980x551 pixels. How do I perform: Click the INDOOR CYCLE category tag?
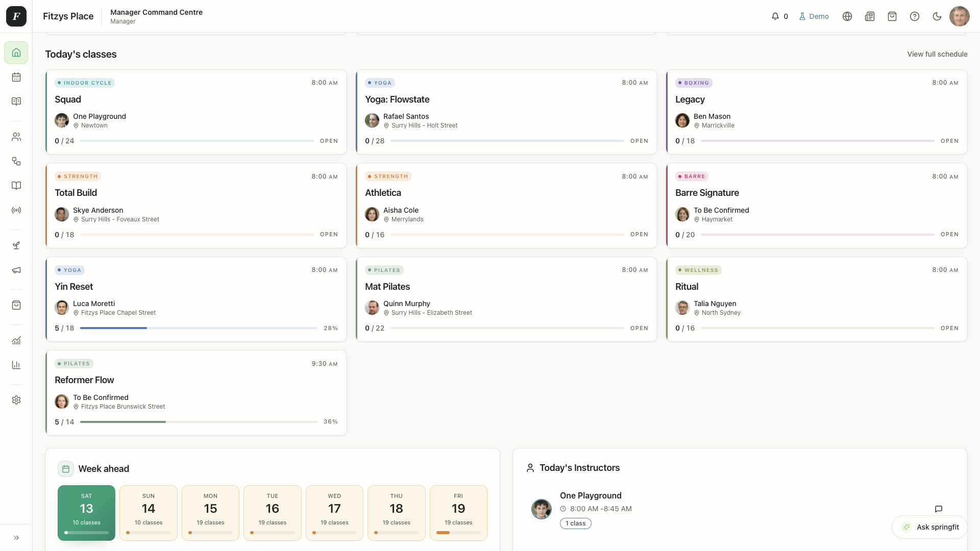click(x=85, y=83)
